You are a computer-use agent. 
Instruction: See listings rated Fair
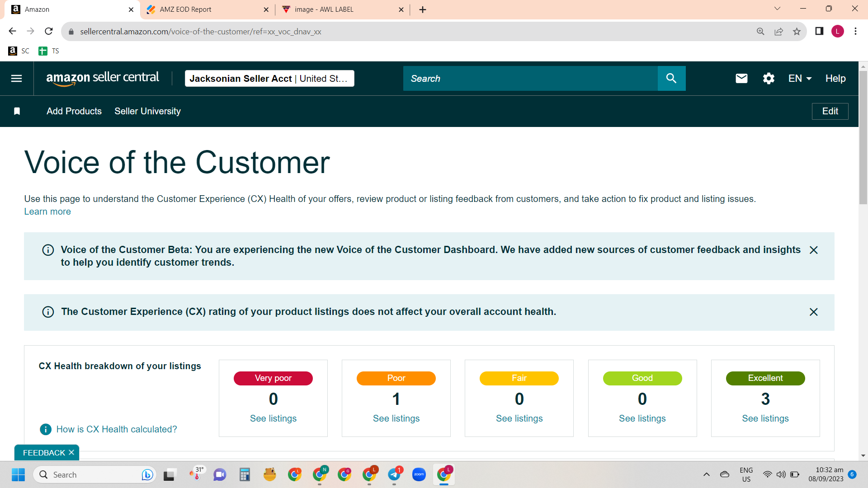519,418
